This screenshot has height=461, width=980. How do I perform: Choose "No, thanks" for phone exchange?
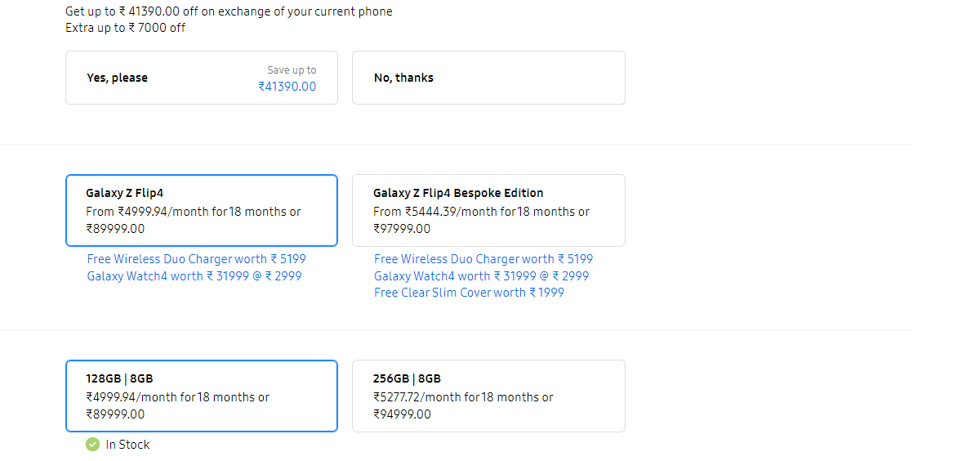click(488, 78)
